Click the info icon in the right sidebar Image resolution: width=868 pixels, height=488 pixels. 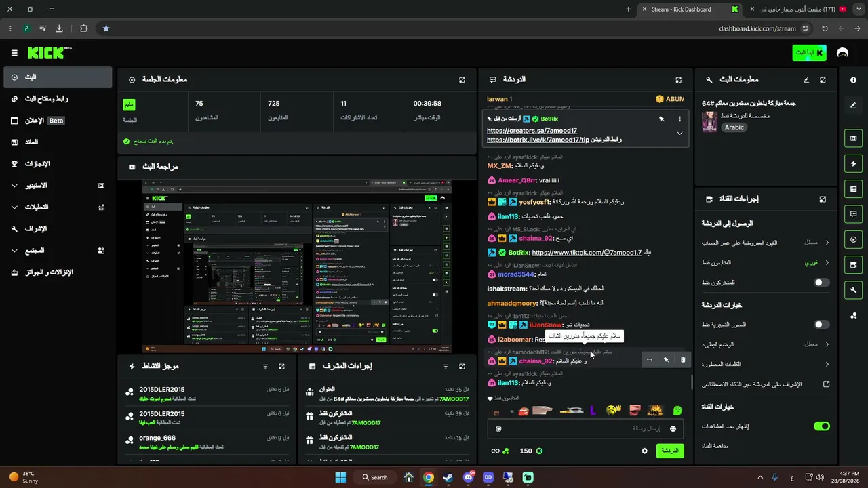tap(853, 80)
